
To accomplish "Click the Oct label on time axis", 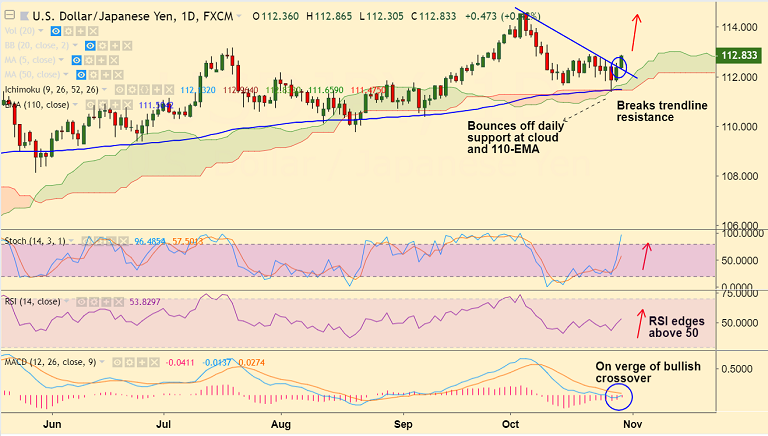I will click(510, 424).
